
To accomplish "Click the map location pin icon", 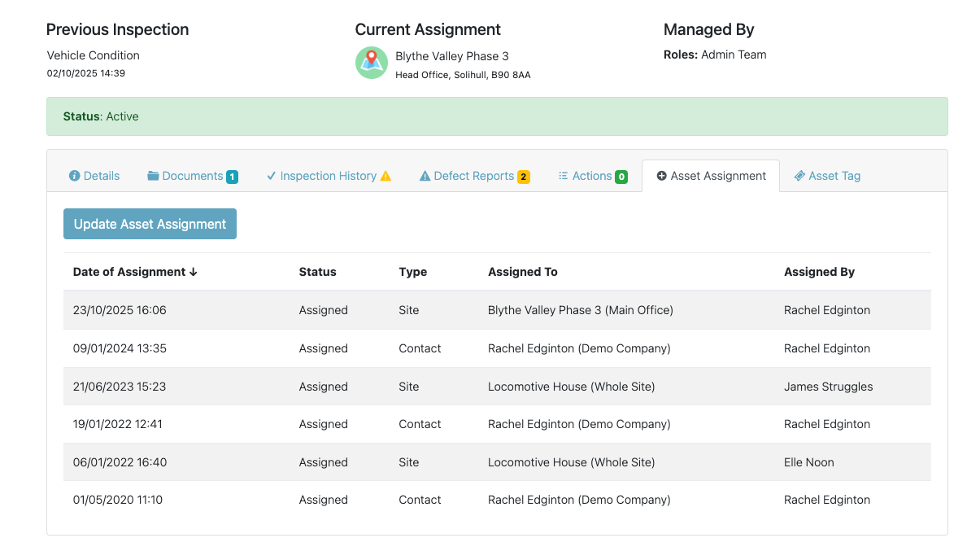I will [371, 63].
